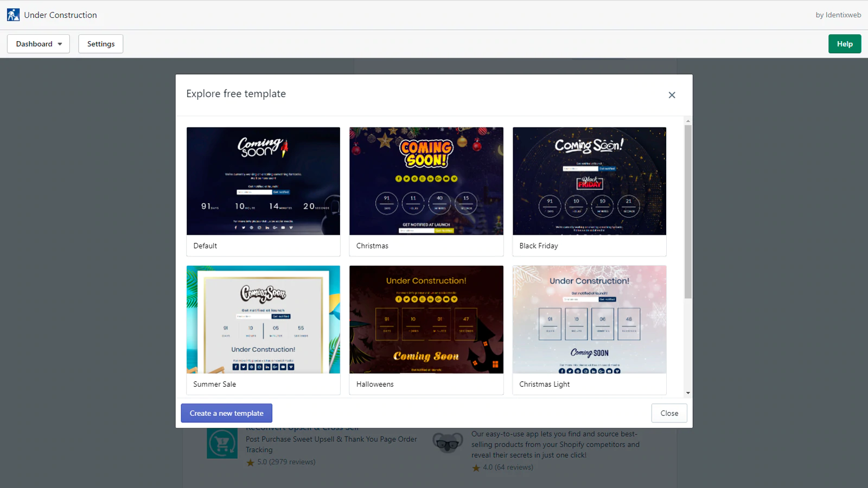Screen dimensions: 868x488
Task: Click the Create a new template button
Action: [227, 413]
